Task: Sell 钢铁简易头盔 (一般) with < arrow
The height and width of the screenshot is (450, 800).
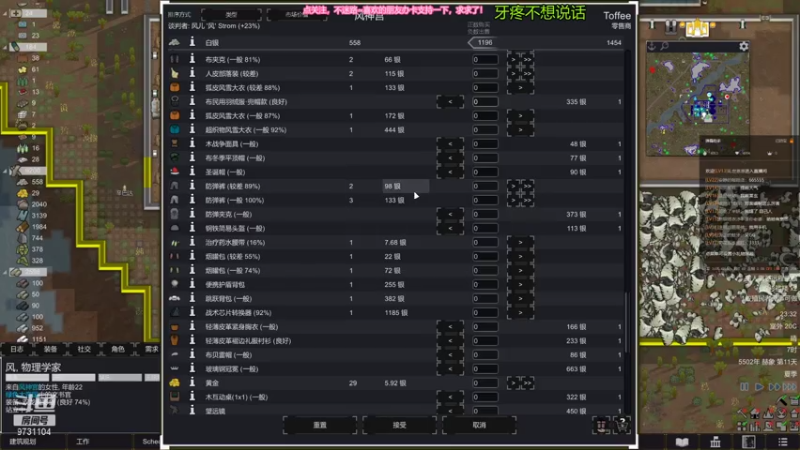Action: pos(450,228)
